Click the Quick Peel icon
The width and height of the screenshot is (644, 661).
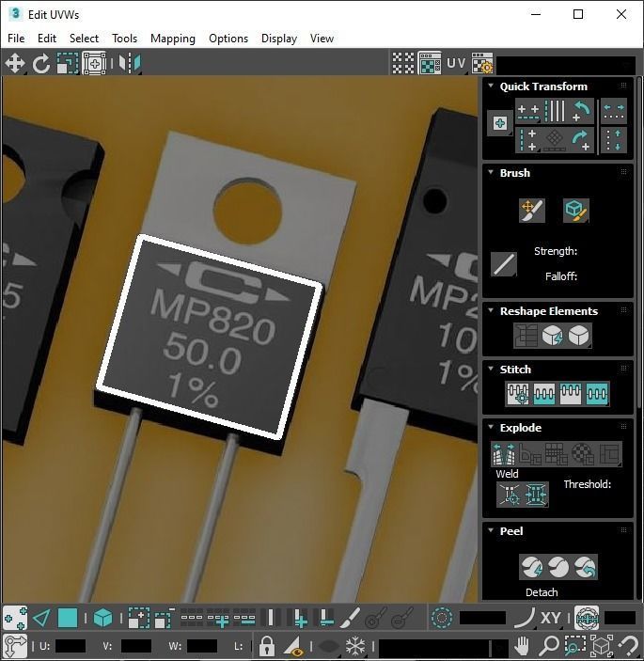(531, 567)
